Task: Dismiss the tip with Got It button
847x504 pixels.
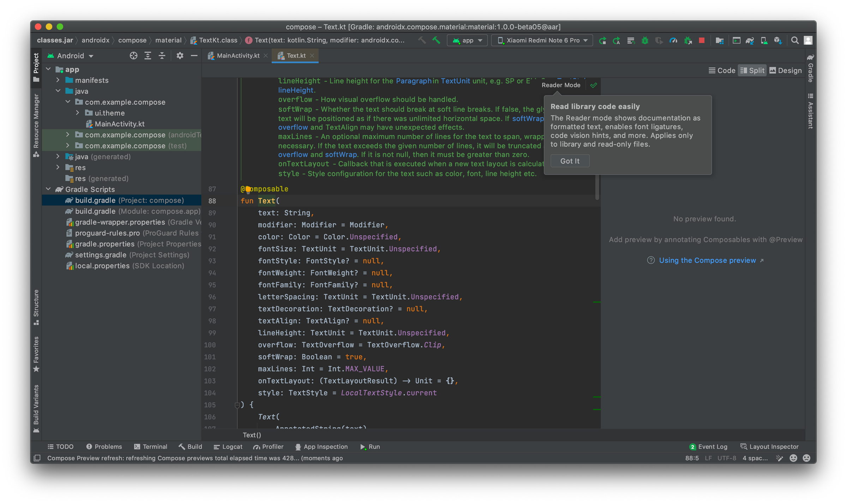Action: [570, 161]
